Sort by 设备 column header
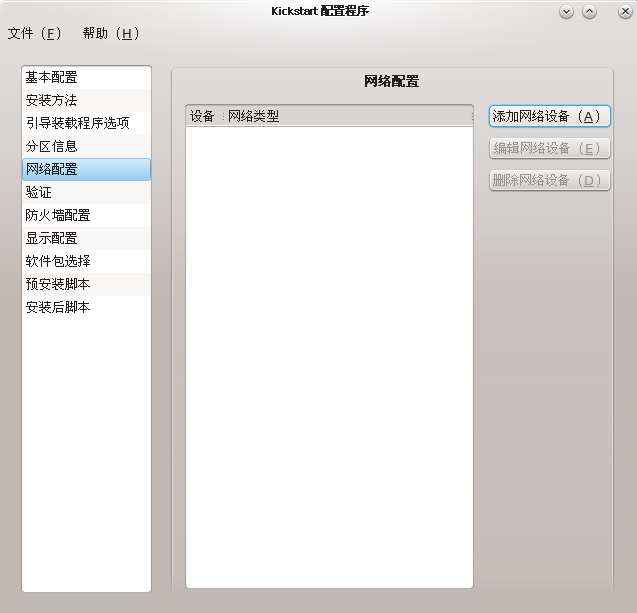637x613 pixels. tap(204, 116)
